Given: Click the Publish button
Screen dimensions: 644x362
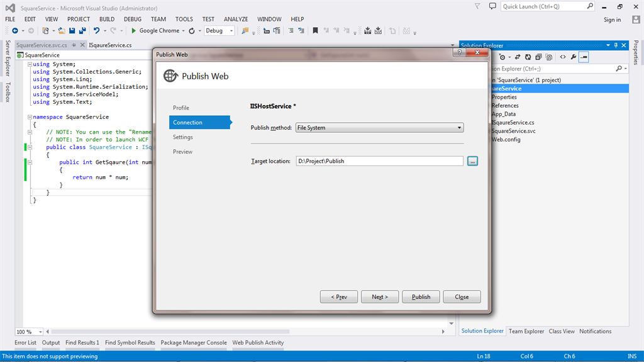Looking at the screenshot, I should 421,297.
